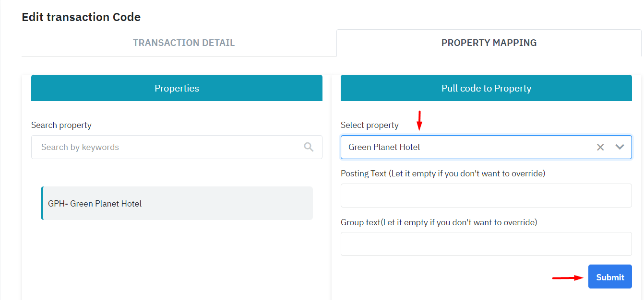Viewport: 644px width, 300px height.
Task: Clear the selected Green Planet Hotel property
Action: (600, 147)
